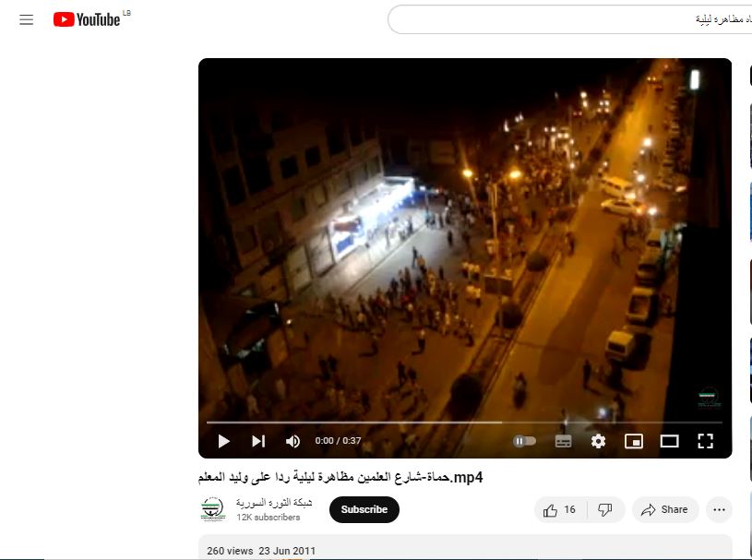Skip to the next video
The image size is (752, 560).
[x=258, y=441]
